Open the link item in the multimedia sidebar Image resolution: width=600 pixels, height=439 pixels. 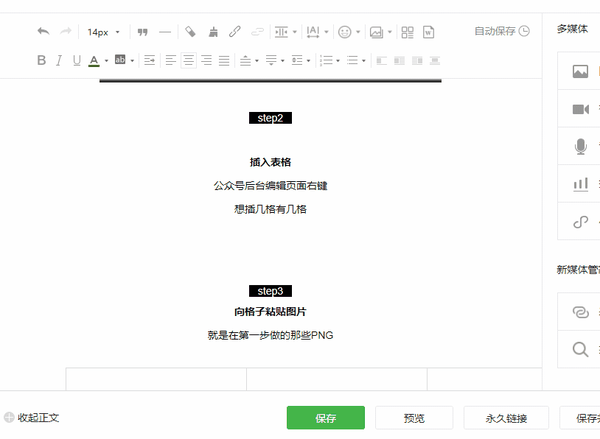(580, 222)
